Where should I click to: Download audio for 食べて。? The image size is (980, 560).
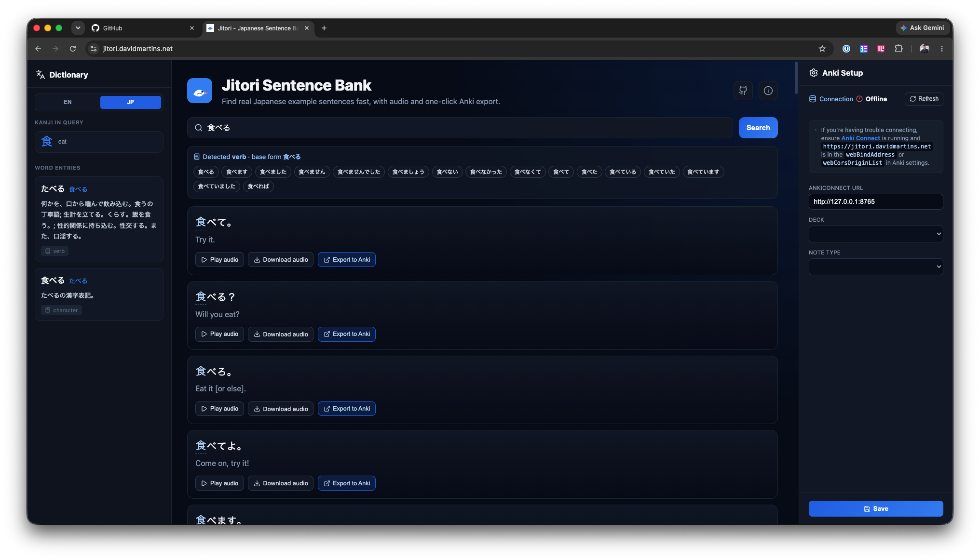pos(281,260)
